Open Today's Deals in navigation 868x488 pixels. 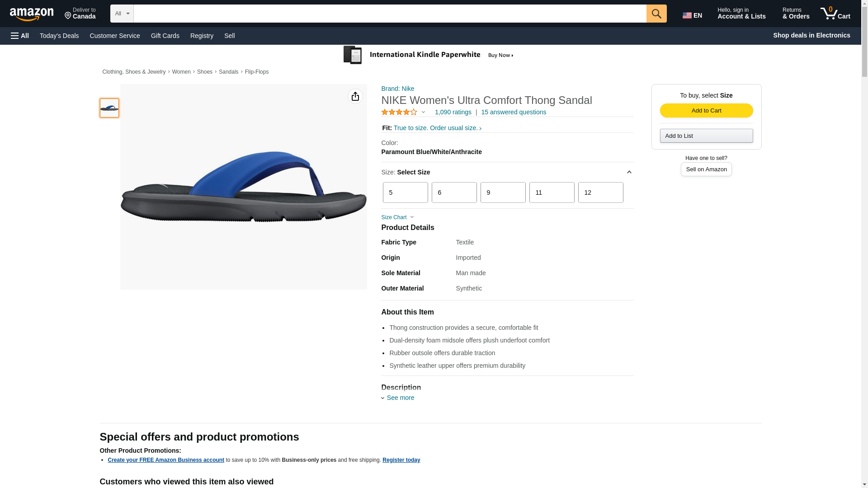tap(59, 36)
